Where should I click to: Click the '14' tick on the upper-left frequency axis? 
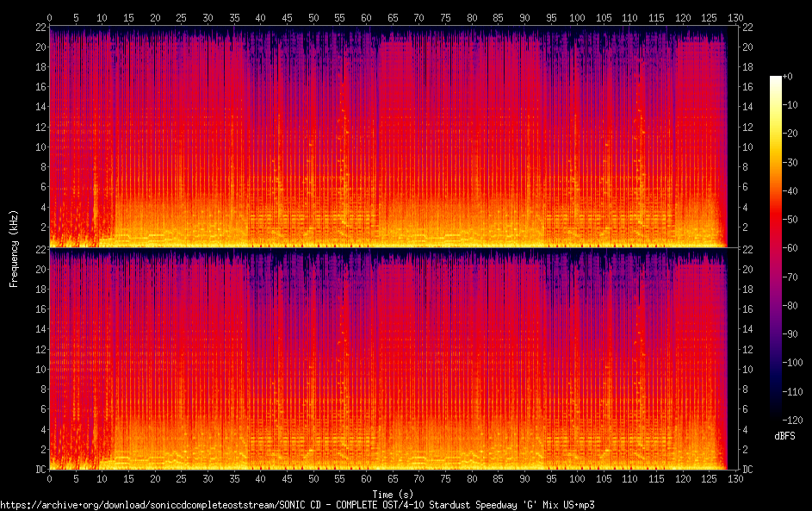[x=39, y=107]
